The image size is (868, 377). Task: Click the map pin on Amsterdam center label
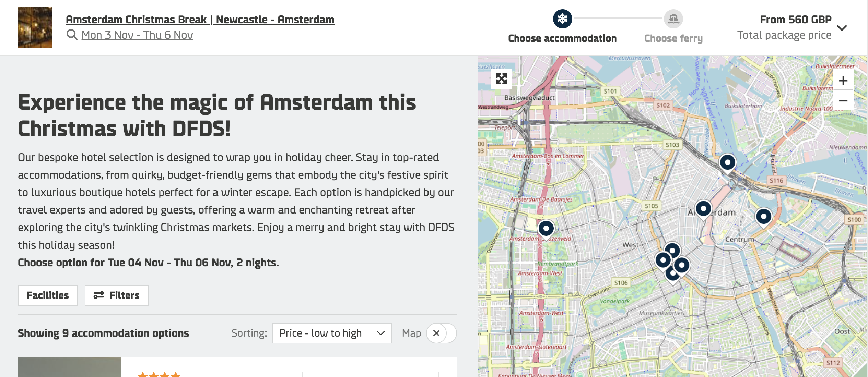point(703,209)
